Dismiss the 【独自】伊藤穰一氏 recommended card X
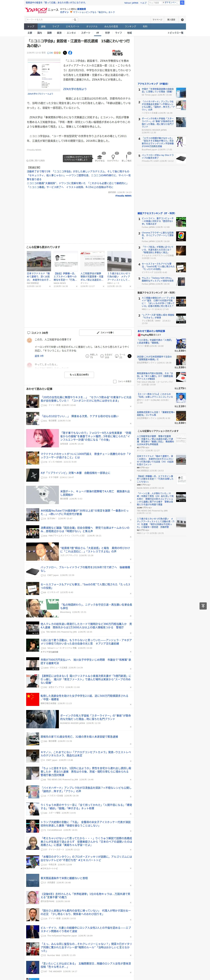This screenshot has width=210, height=980. click(x=77, y=286)
